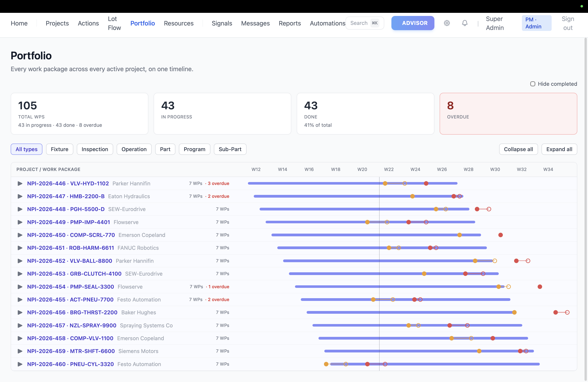Image resolution: width=588 pixels, height=382 pixels.
Task: Click orange milestone dot on NPI-2026-456 timeline
Action: 514,312
